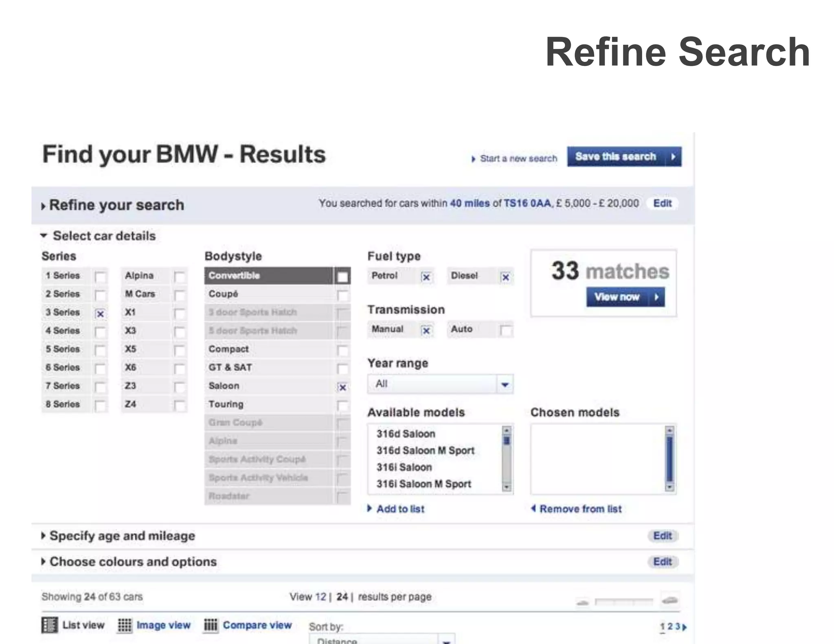Untick the Manual transmission checkbox
This screenshot has height=644, width=834.
[x=426, y=331]
